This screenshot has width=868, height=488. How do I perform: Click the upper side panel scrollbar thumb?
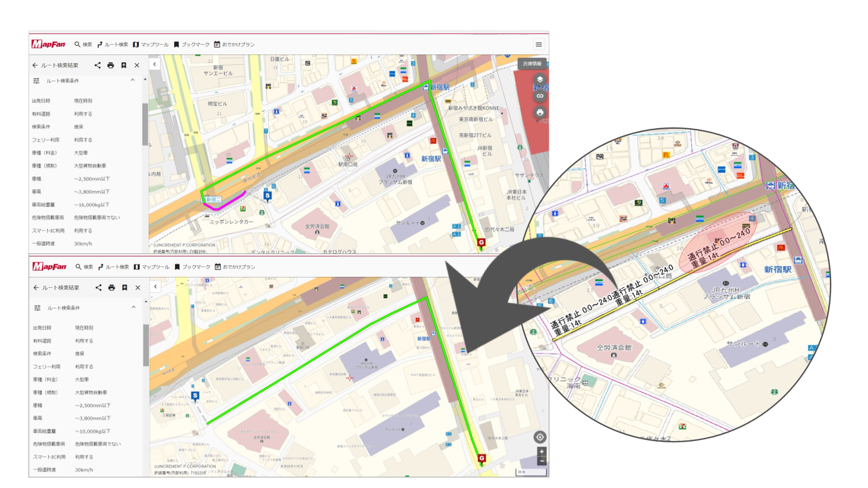(145, 123)
